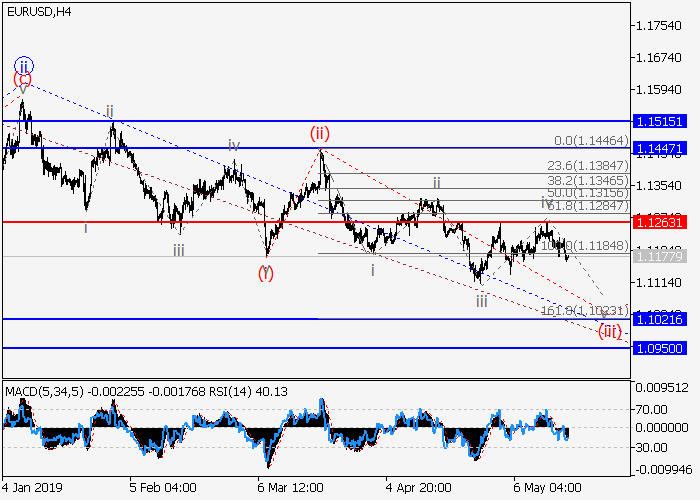Select the green iv wave label
This screenshot has width=700, height=500.
click(233, 145)
